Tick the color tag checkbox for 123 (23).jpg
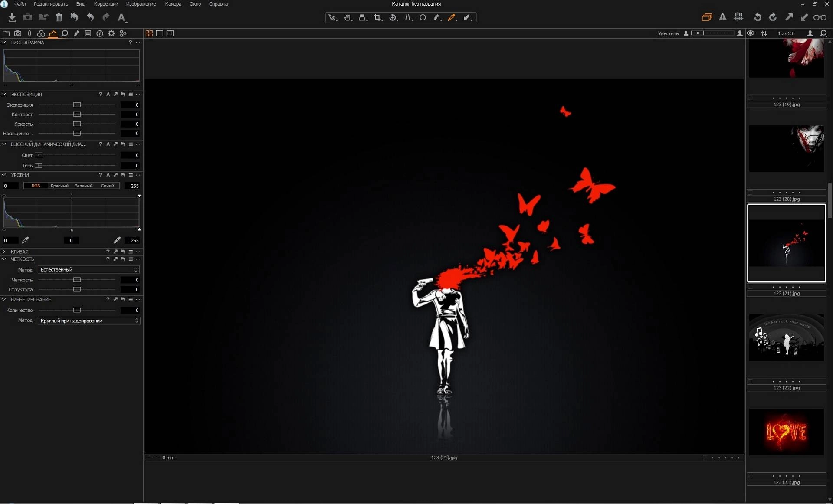The width and height of the screenshot is (833, 504). 751,476
